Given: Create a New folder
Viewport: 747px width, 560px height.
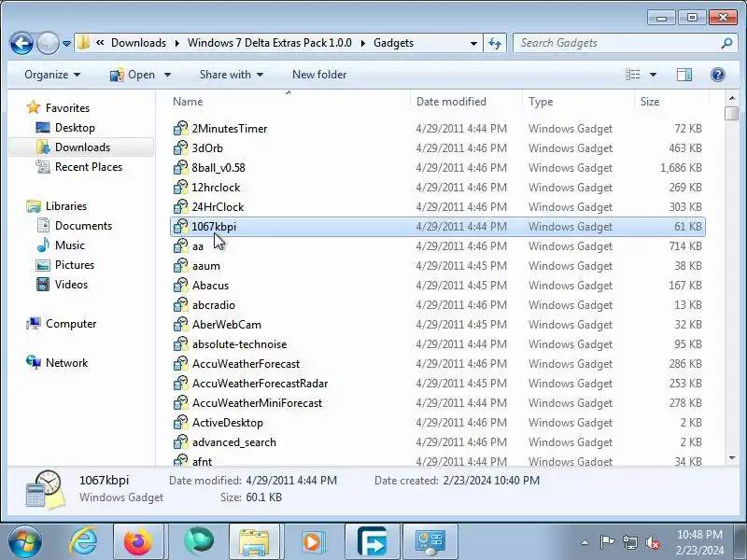Looking at the screenshot, I should pyautogui.click(x=319, y=75).
